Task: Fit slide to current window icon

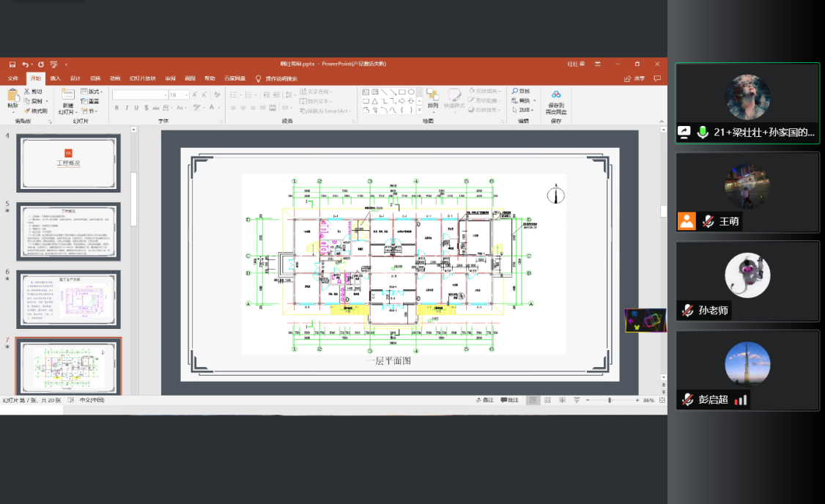Action: (662, 401)
